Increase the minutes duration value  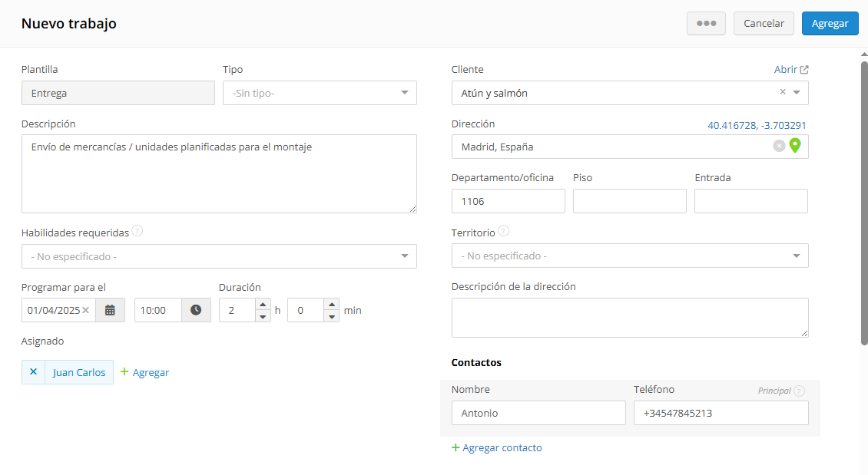click(x=332, y=305)
